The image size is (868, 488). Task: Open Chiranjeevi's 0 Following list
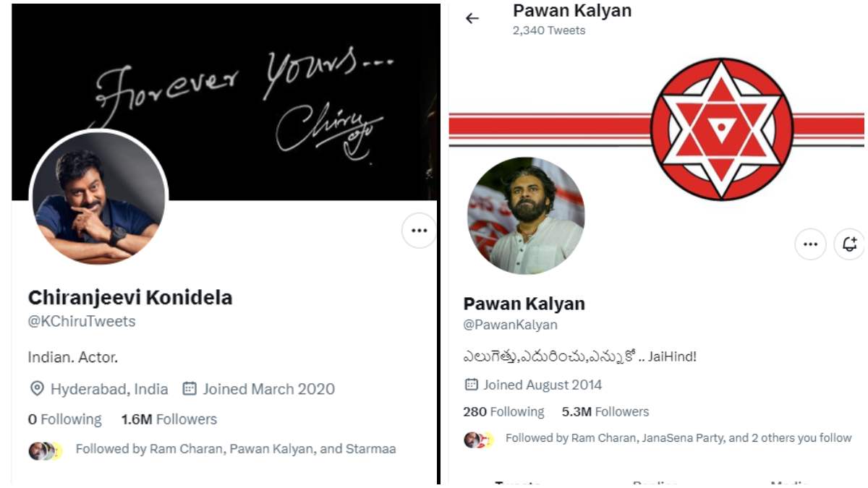click(64, 419)
